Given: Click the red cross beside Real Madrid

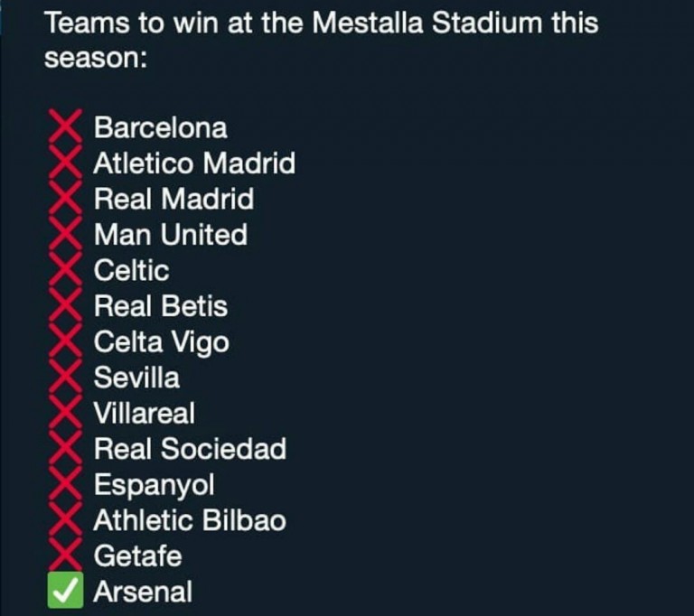Looking at the screenshot, I should (x=65, y=198).
